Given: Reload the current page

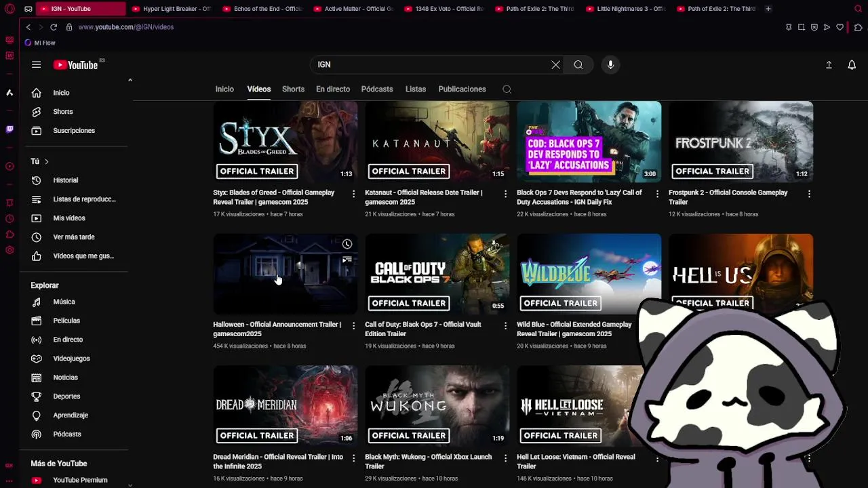Looking at the screenshot, I should 53,27.
